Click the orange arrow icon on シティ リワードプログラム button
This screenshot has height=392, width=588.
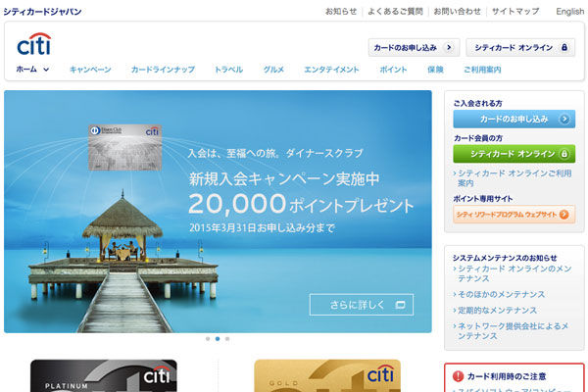tap(563, 215)
